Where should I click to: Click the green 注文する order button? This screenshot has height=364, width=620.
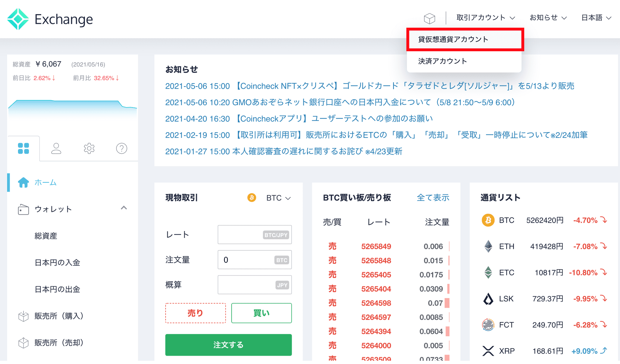228,345
